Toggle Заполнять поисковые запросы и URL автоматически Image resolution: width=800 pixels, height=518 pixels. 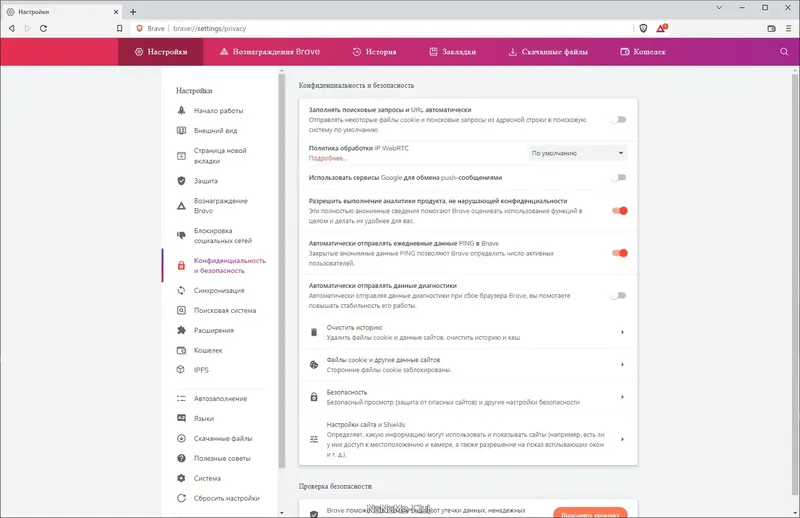[x=619, y=120]
